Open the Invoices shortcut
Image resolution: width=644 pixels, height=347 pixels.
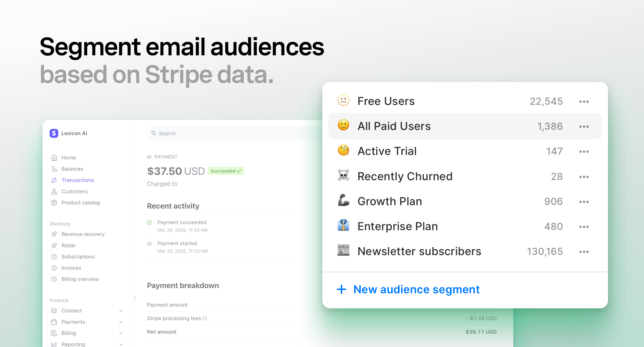pyautogui.click(x=71, y=268)
